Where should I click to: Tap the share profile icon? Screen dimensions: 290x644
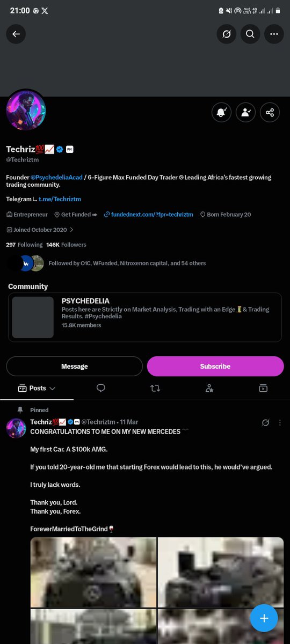(270, 112)
